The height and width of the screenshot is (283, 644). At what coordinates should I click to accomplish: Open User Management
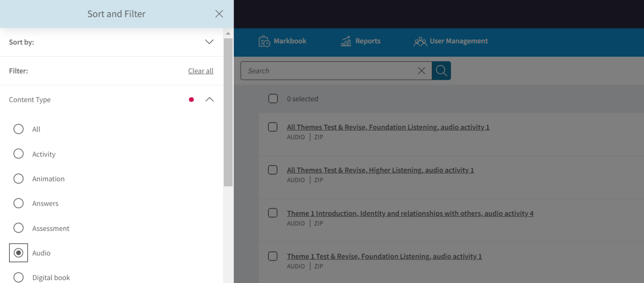coord(451,41)
